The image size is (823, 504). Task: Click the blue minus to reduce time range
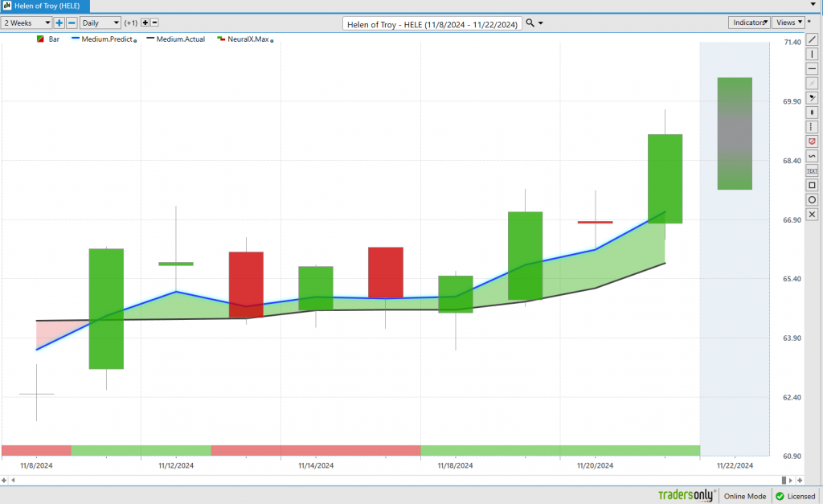point(72,23)
